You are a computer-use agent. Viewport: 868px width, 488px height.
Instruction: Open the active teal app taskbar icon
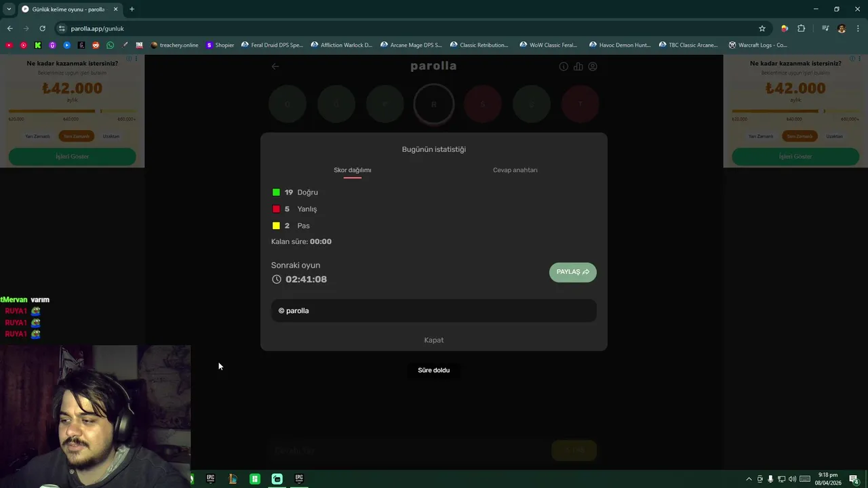point(277,479)
